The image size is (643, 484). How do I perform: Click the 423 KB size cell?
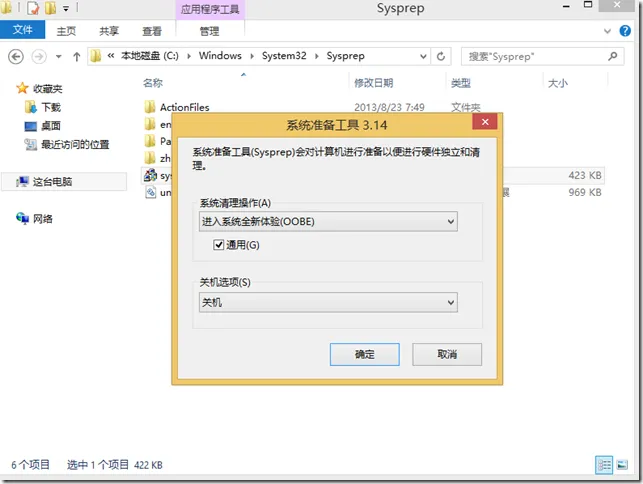click(x=585, y=176)
